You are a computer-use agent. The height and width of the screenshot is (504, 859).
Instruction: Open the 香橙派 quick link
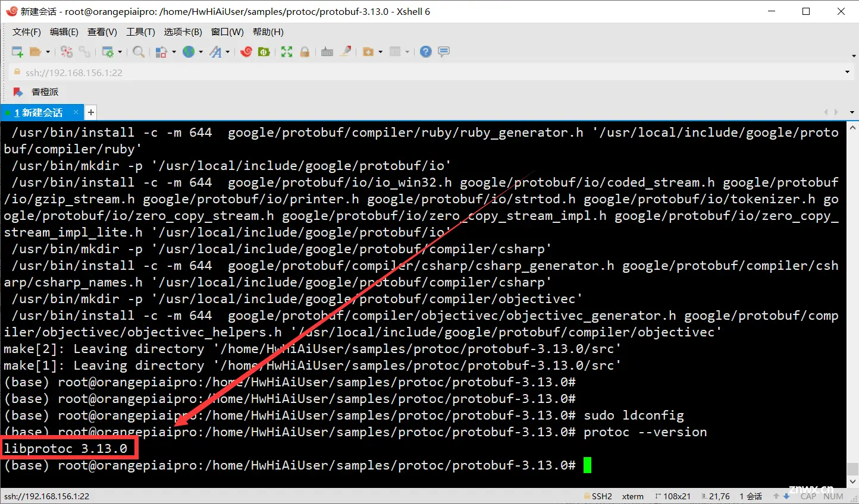[45, 92]
